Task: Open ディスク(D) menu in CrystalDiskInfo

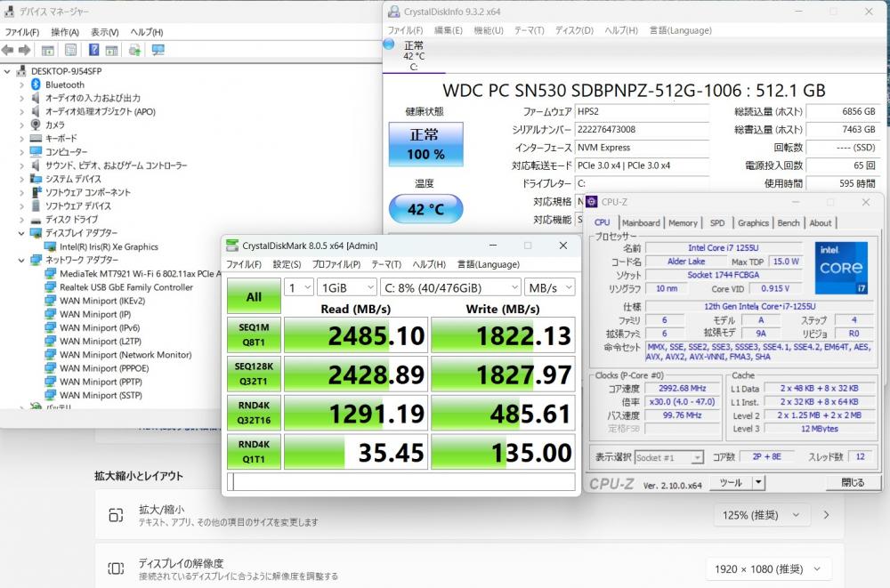Action: pos(574,30)
